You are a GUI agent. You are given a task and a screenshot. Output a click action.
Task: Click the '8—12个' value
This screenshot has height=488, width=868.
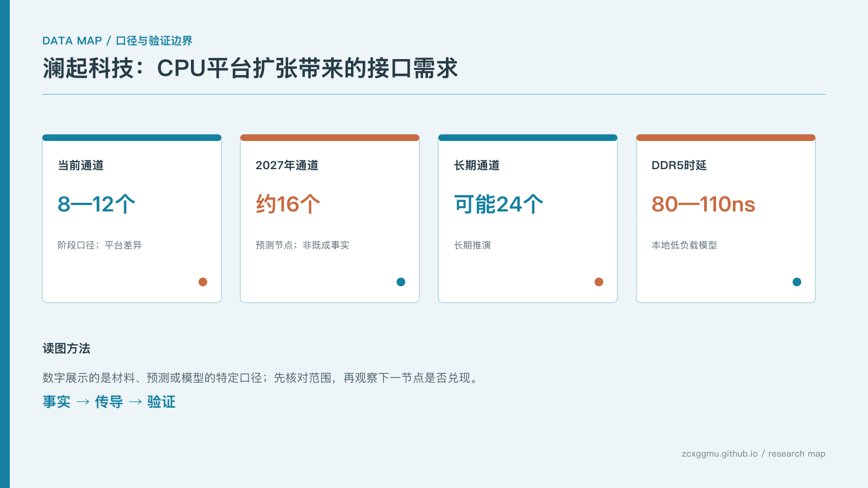(x=97, y=204)
